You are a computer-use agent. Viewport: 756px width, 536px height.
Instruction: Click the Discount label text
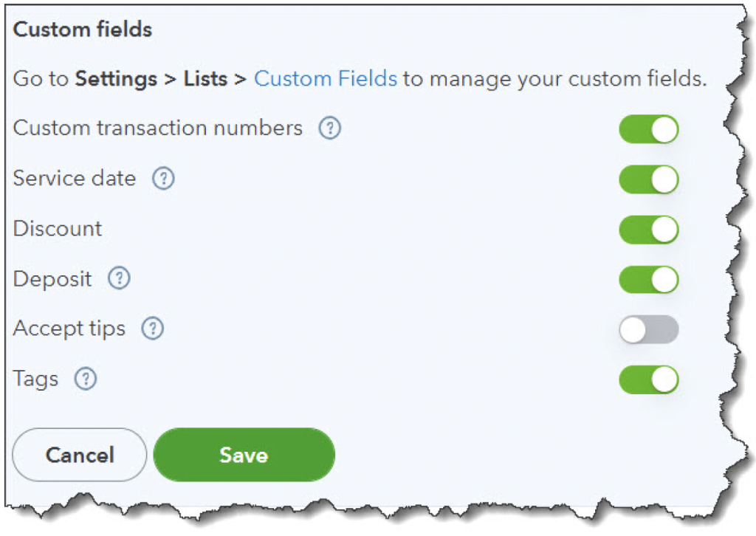tap(58, 229)
